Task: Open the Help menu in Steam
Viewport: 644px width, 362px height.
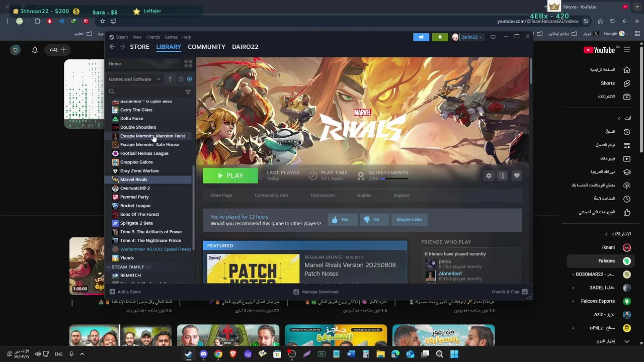Action: (187, 37)
